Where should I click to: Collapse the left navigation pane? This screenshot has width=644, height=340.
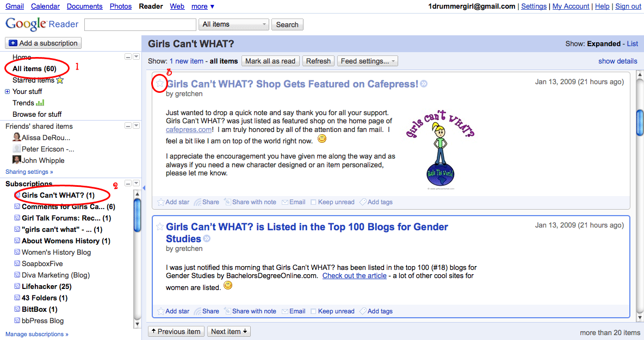coord(144,188)
